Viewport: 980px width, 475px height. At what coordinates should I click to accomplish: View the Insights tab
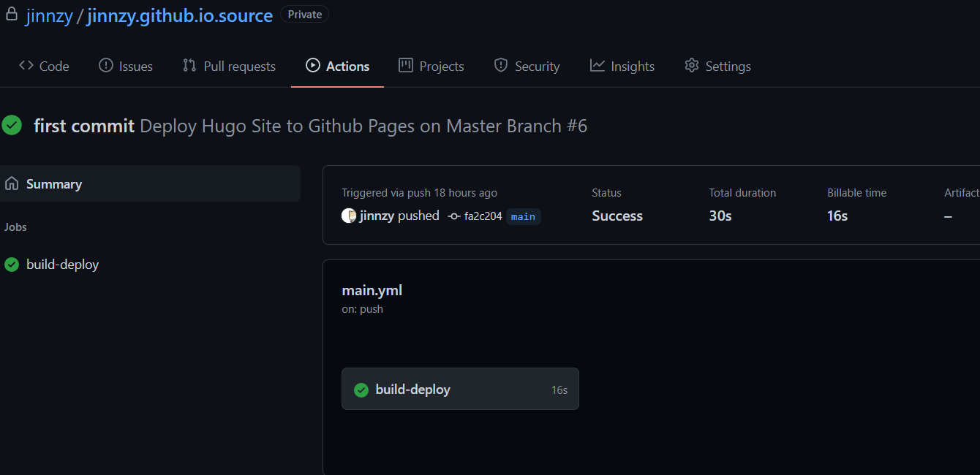pos(622,66)
